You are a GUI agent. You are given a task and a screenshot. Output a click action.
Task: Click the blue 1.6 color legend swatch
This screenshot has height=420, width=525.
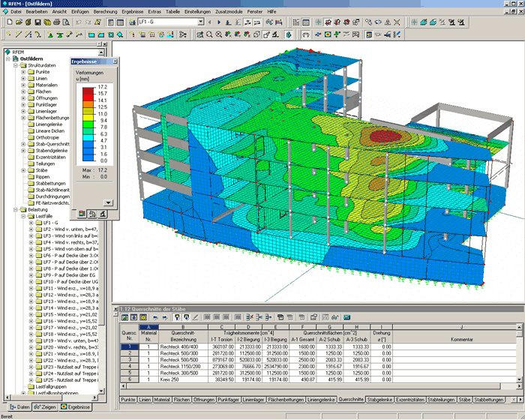click(88, 157)
